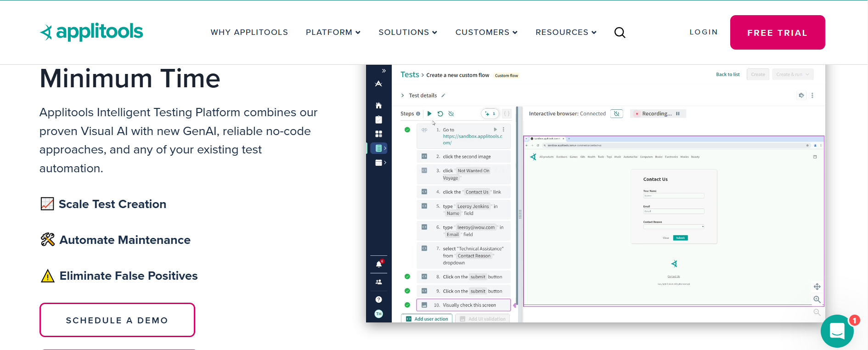Open the notifications bell in the sidebar
Viewport: 868px width, 350px height.
point(379,264)
